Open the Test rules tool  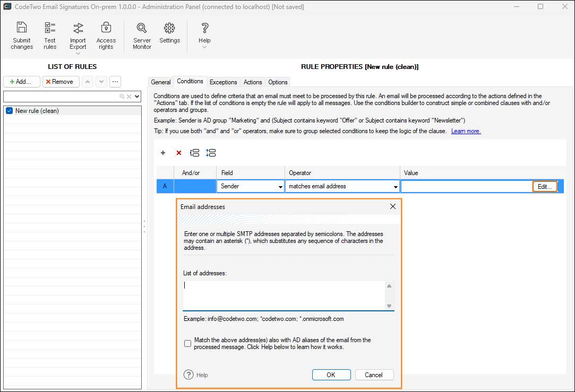(50, 36)
